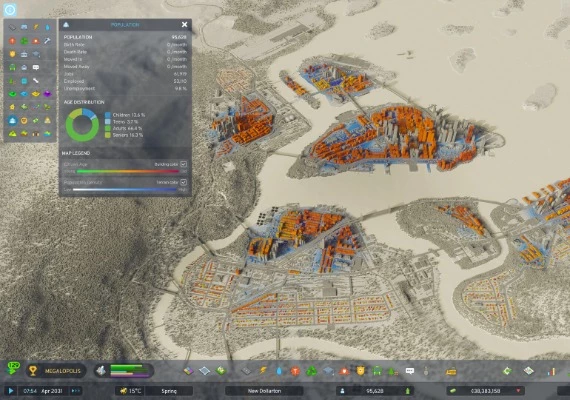
Task: Select green bus transit info view icon
Action: (12, 67)
